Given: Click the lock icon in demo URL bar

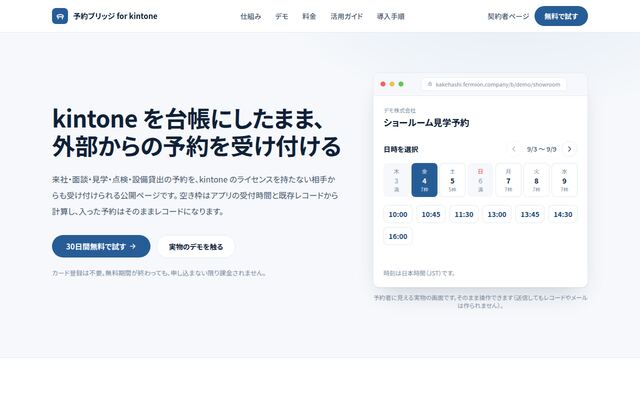Looking at the screenshot, I should (x=430, y=84).
